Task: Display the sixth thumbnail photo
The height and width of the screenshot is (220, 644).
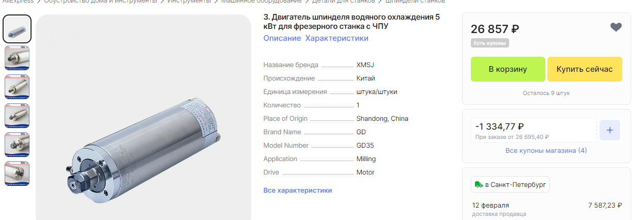Action: 17,174
